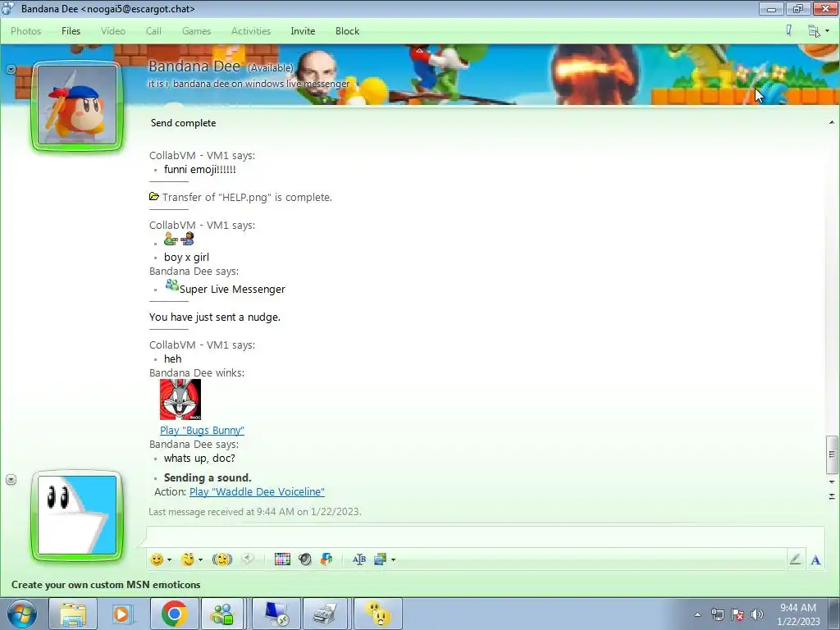The height and width of the screenshot is (630, 840).
Task: Open the Activities menu
Action: [x=251, y=31]
